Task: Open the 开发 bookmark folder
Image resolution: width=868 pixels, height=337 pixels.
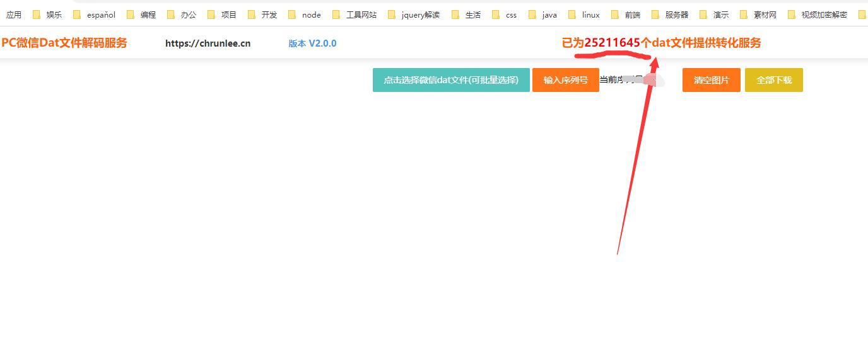Action: pos(262,14)
